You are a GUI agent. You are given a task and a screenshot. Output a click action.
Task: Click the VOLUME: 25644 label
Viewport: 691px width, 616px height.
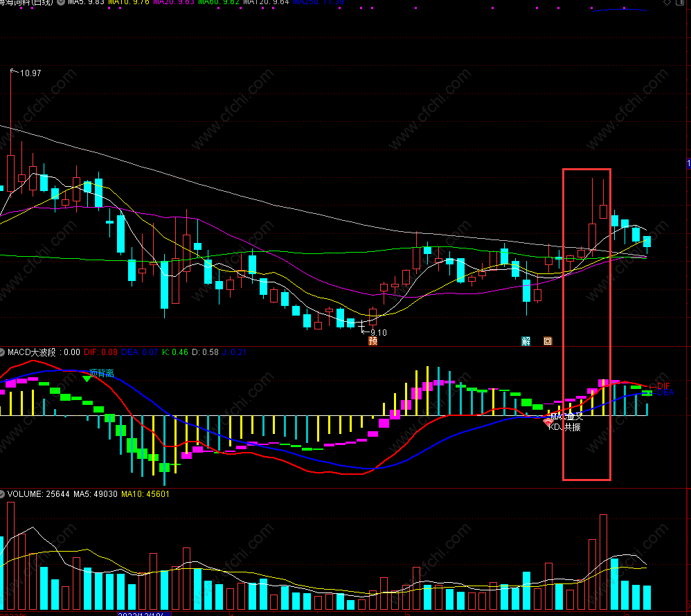click(x=38, y=494)
